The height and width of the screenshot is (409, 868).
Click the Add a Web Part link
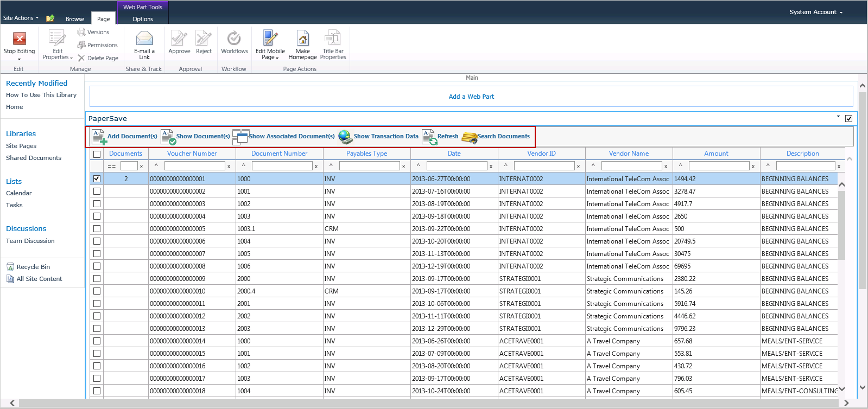click(x=471, y=97)
